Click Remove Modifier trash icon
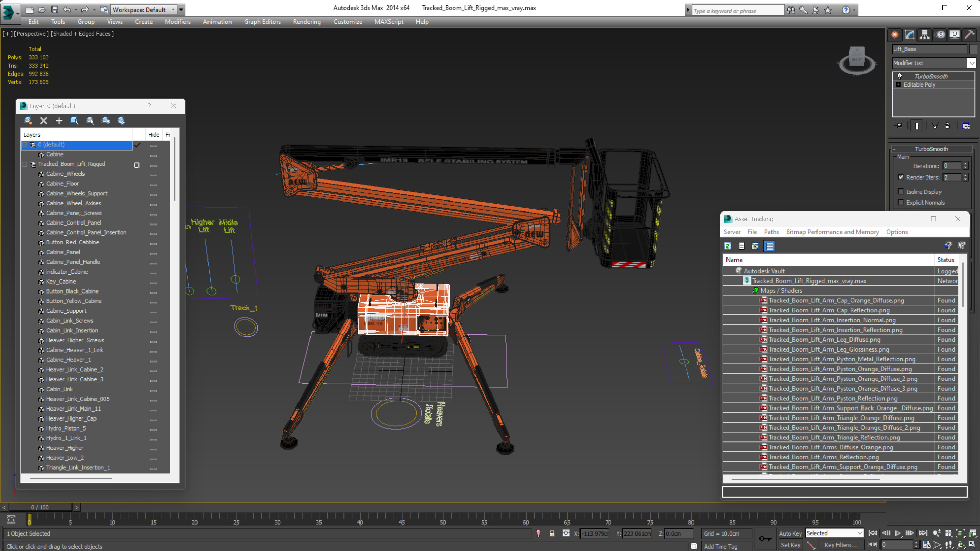The height and width of the screenshot is (551, 980). (x=947, y=126)
